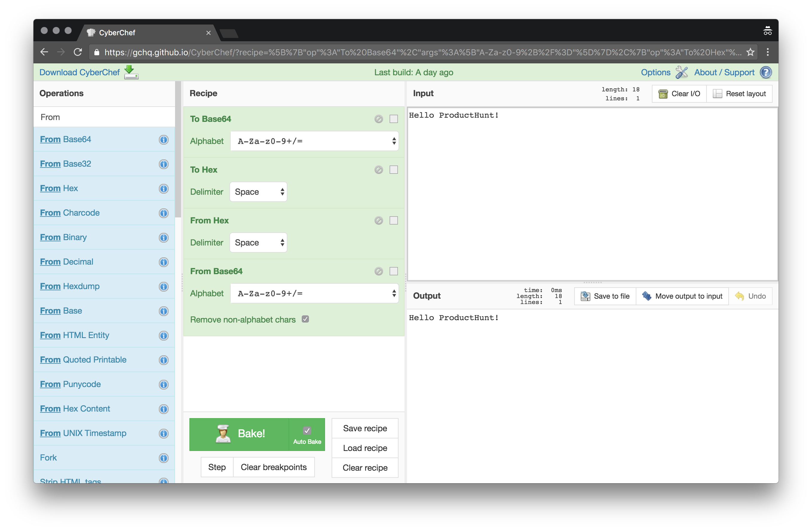The image size is (812, 531).
Task: Set breakpoint checkbox on To Hex
Action: point(394,170)
